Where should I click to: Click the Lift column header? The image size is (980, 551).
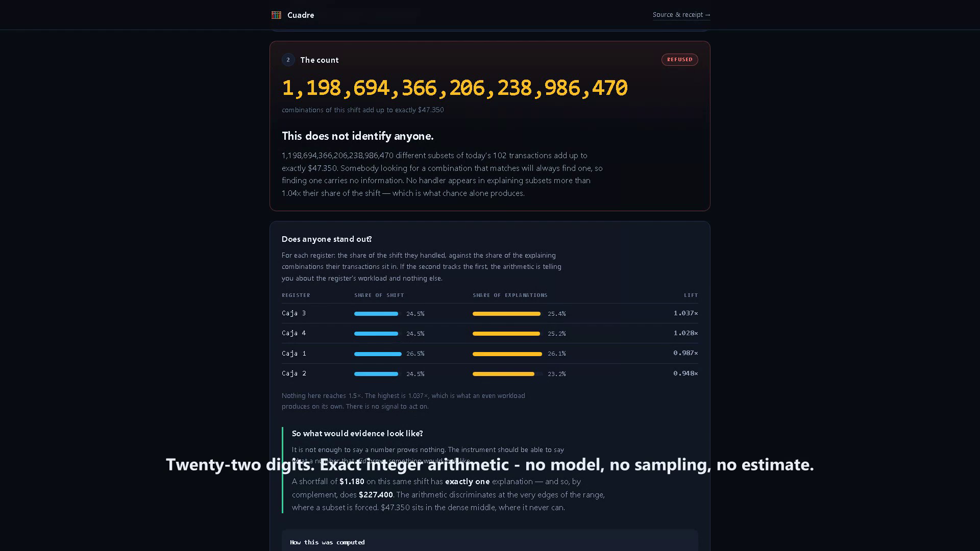[x=691, y=295]
